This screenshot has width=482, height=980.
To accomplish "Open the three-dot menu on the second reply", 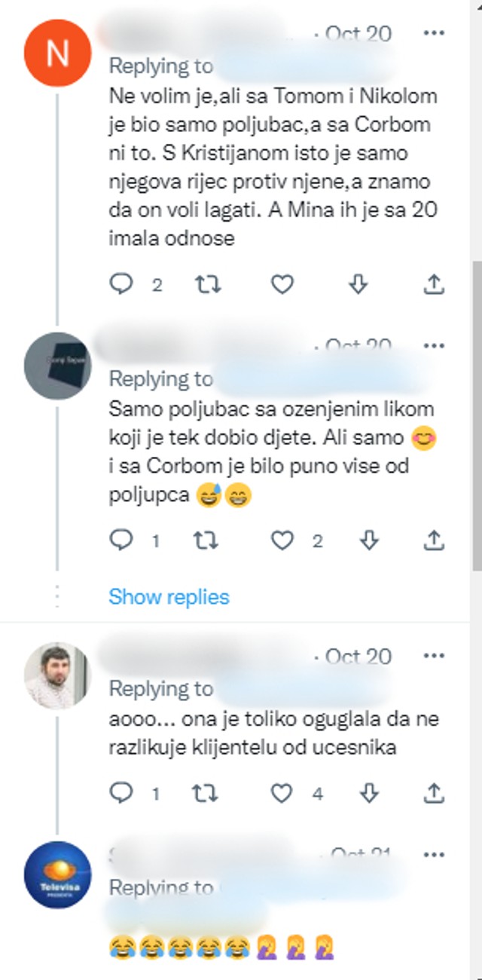I will pos(433,345).
